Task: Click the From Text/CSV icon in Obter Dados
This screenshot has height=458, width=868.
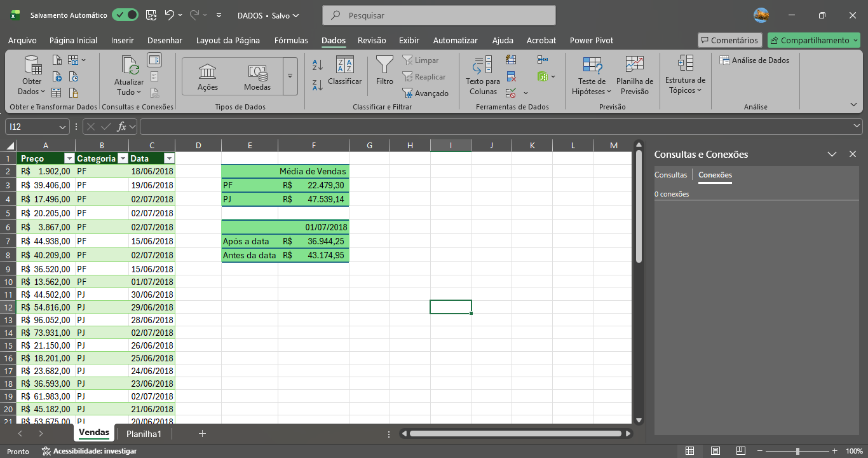Action: coord(57,60)
